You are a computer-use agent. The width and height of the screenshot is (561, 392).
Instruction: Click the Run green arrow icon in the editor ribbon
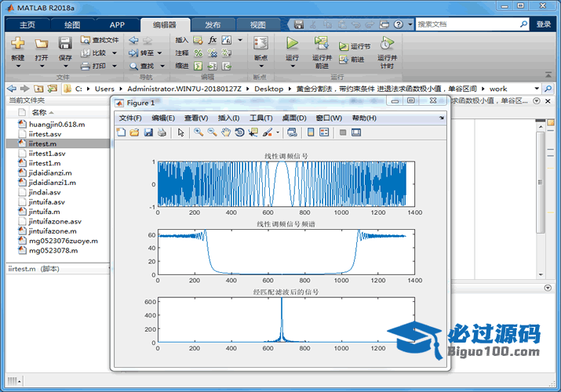point(293,43)
